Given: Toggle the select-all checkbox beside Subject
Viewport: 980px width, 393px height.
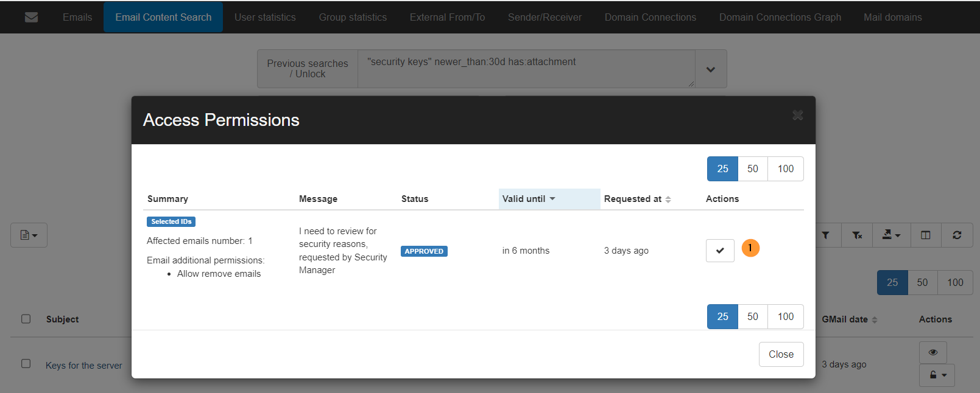Looking at the screenshot, I should [x=26, y=319].
